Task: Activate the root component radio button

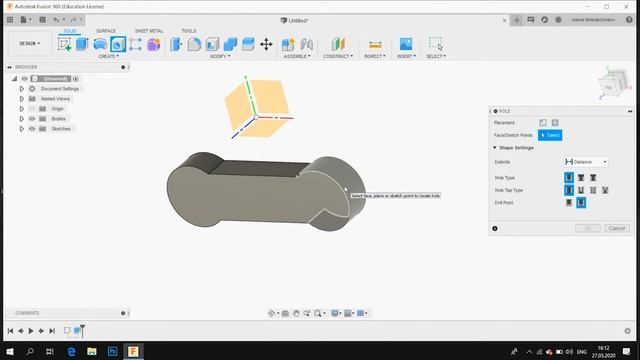Action: click(x=76, y=79)
